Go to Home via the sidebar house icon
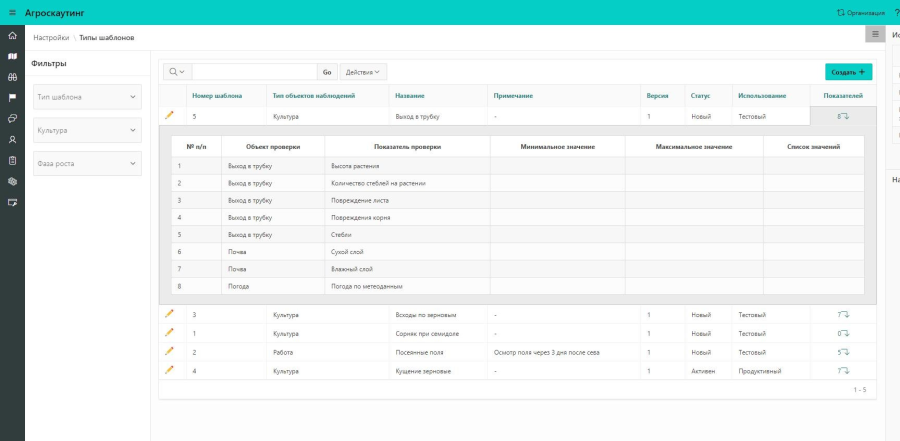 12,36
